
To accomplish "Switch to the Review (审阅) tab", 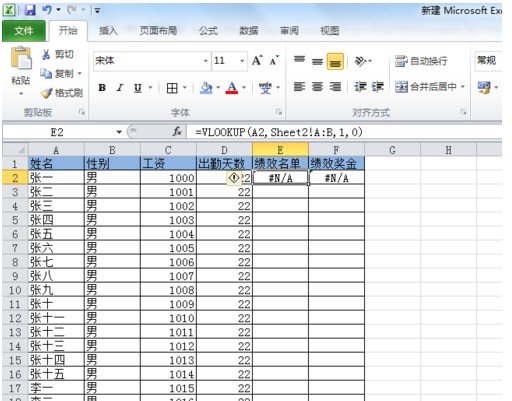I will coord(289,31).
